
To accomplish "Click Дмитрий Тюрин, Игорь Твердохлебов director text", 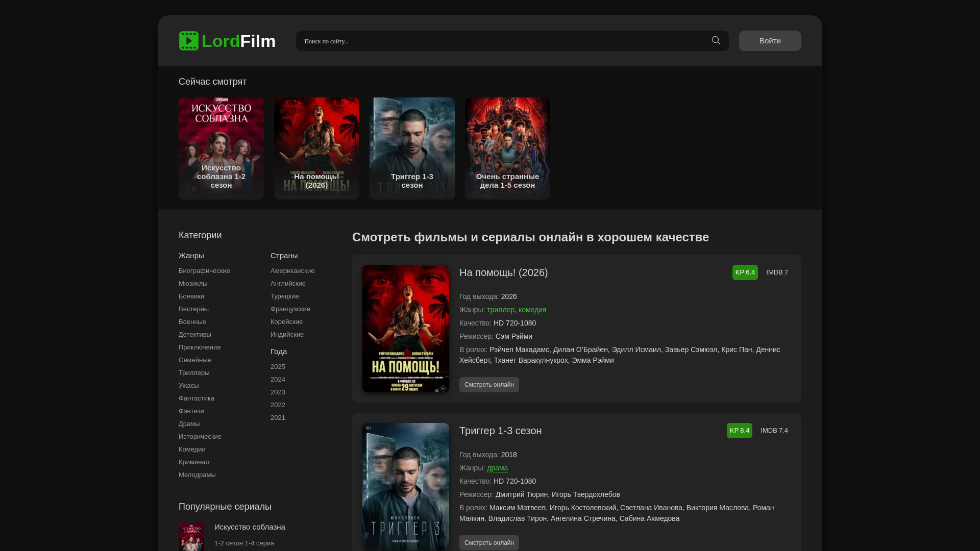I will [x=557, y=494].
